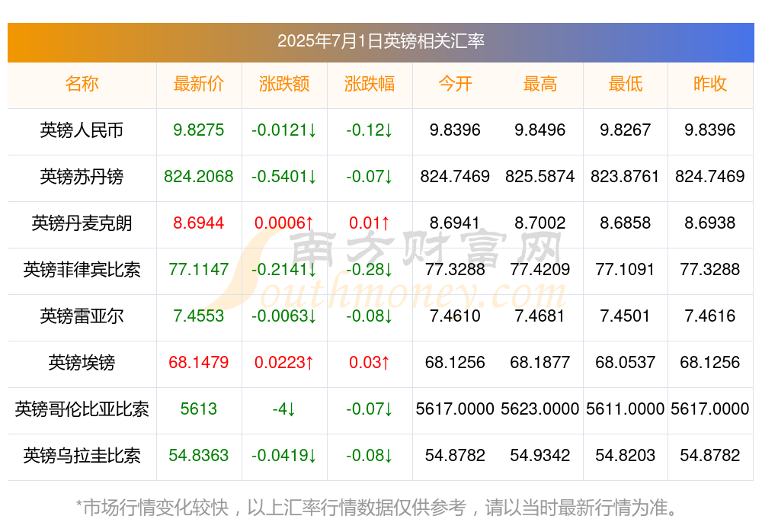Select the 英镑苏丹镑 row name
762x532 pixels.
82,177
